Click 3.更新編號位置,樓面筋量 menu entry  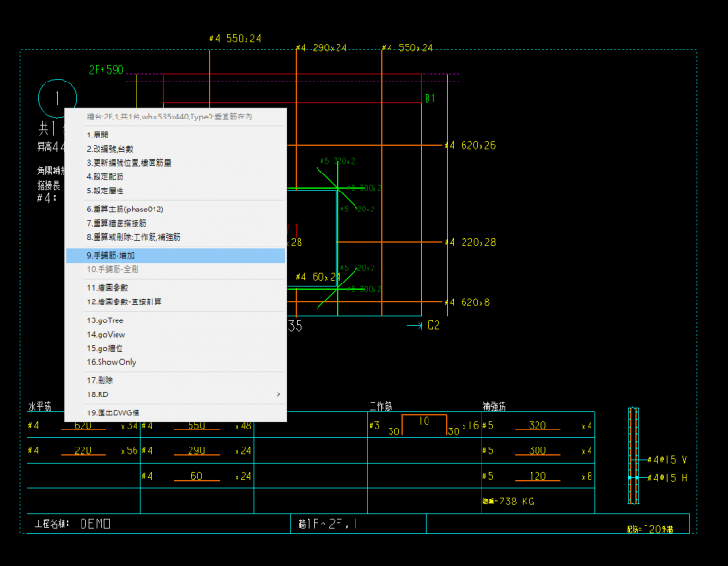(x=176, y=162)
